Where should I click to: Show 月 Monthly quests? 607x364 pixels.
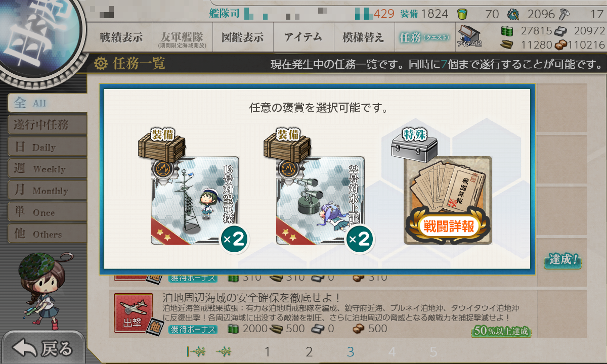coord(47,191)
